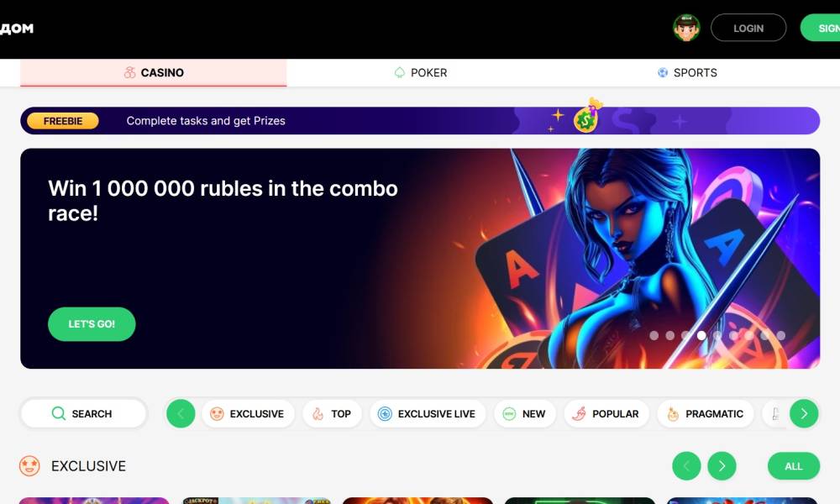
Task: Click the Let's Go! button
Action: 92,324
